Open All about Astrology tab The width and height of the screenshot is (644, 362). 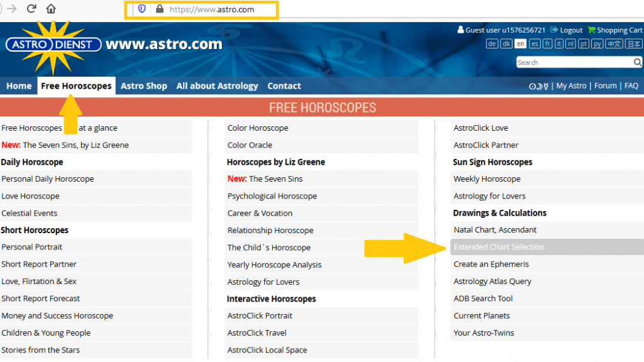pyautogui.click(x=217, y=85)
